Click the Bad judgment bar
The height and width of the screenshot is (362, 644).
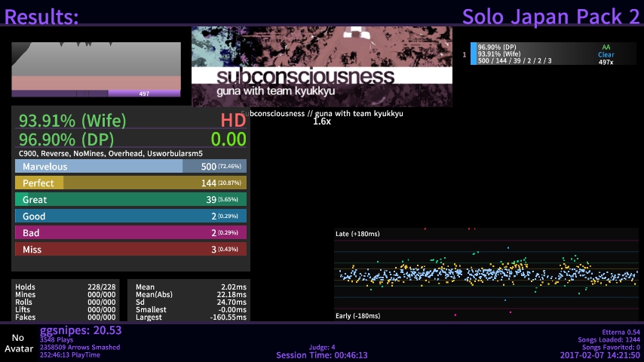pos(130,233)
